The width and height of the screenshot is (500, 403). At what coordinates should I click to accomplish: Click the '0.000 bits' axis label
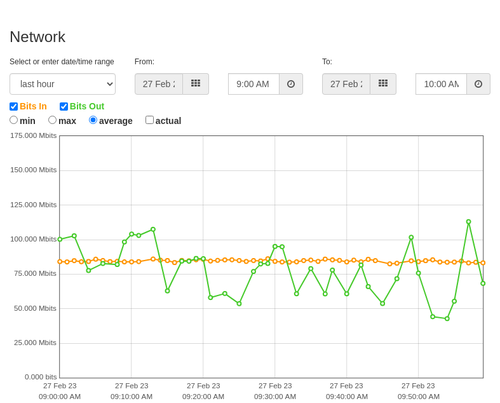(41, 377)
